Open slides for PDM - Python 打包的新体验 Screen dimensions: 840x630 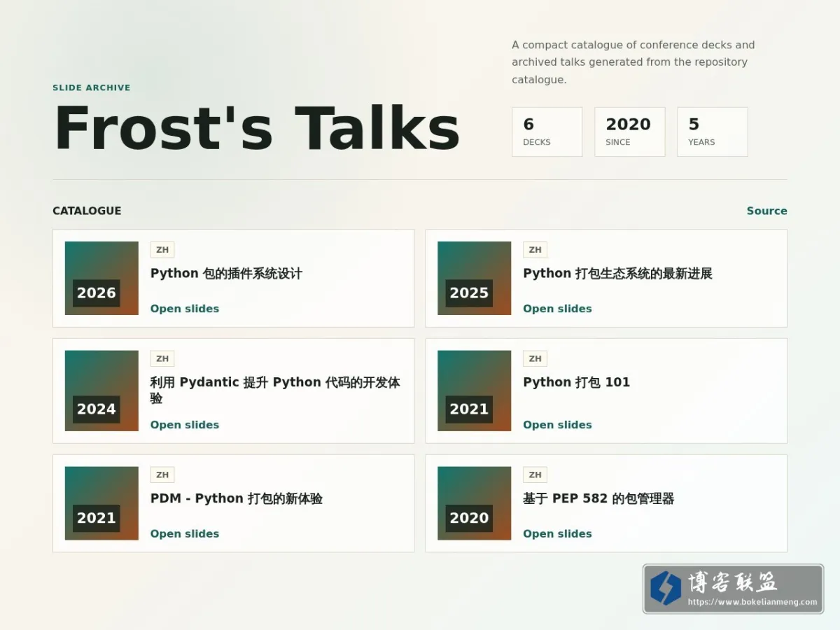(x=185, y=534)
